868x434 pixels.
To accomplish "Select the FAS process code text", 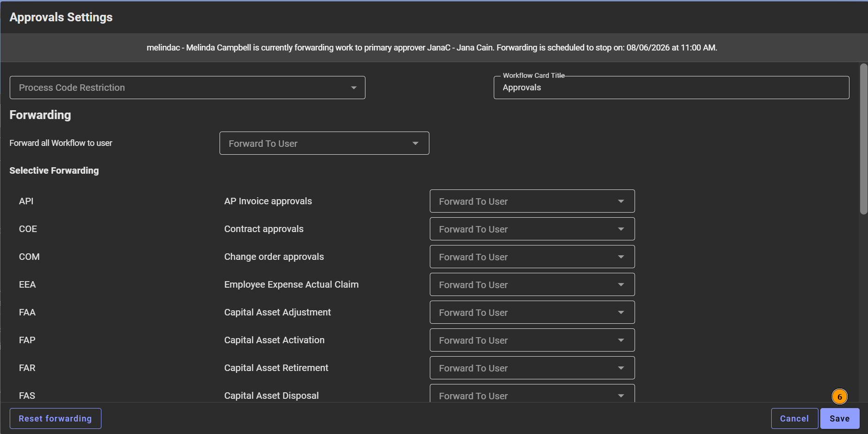I will [27, 396].
